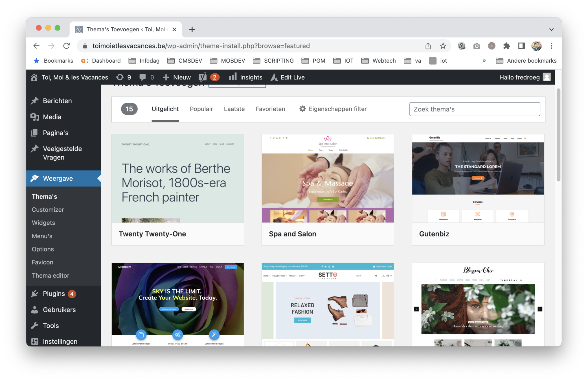Select the Spa and Salon theme thumbnail

point(328,179)
